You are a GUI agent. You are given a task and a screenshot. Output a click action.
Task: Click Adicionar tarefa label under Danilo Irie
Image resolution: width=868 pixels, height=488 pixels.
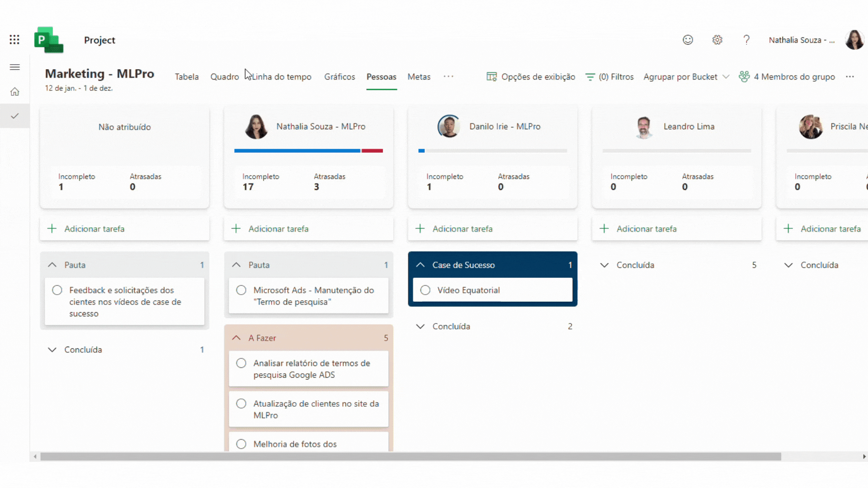[x=462, y=229]
